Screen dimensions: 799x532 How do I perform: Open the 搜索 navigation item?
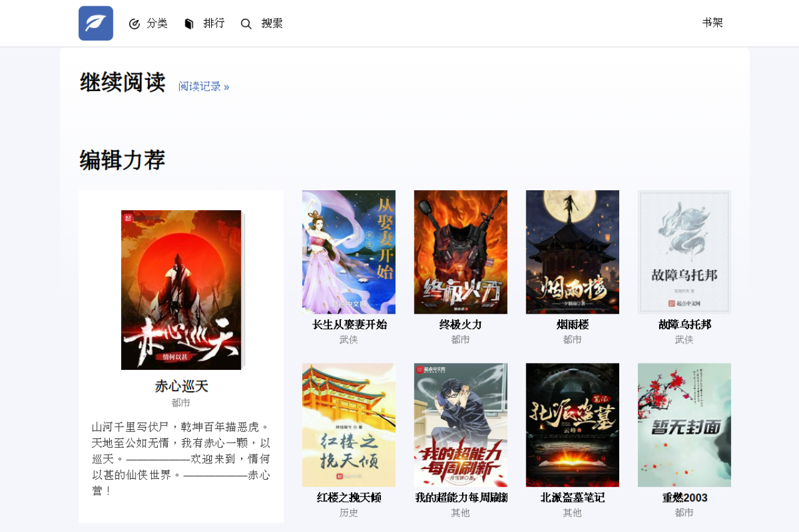[x=272, y=23]
